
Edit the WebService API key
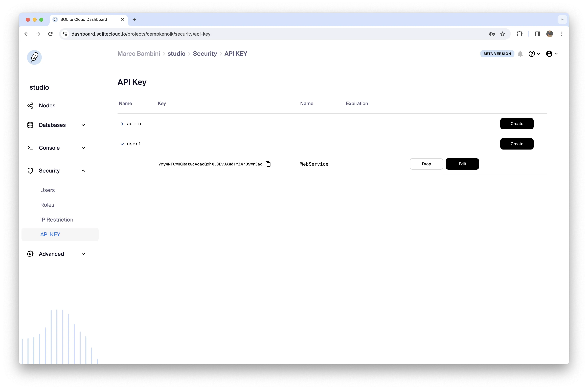(462, 164)
